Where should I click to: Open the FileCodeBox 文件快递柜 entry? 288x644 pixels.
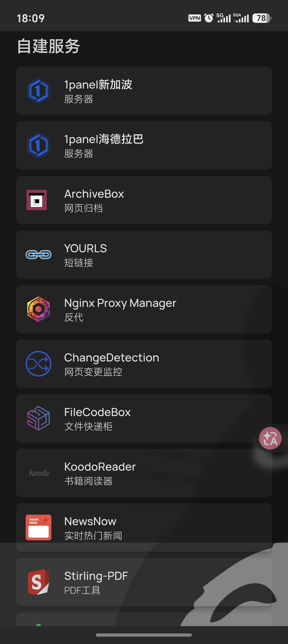[144, 418]
